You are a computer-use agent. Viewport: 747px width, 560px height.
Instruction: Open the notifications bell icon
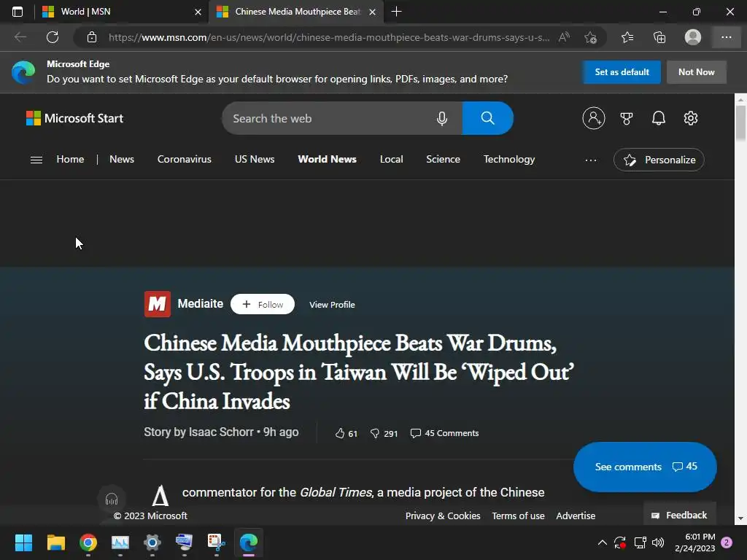coord(659,118)
